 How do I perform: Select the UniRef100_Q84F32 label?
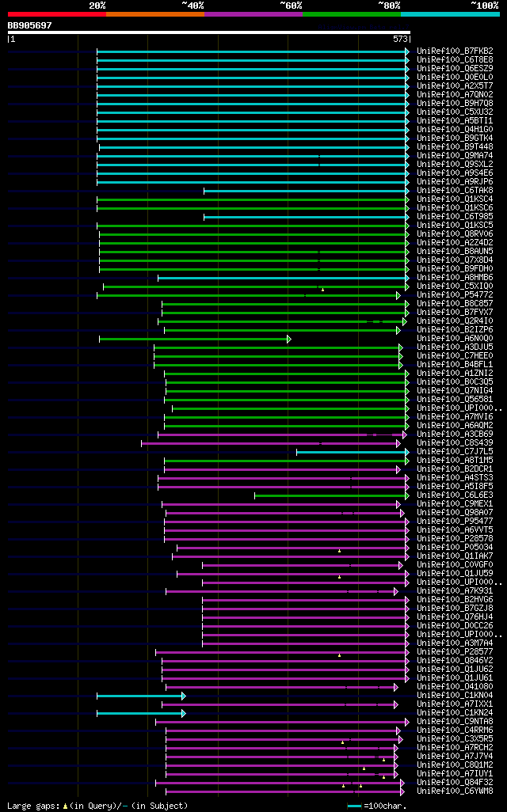(x=456, y=783)
